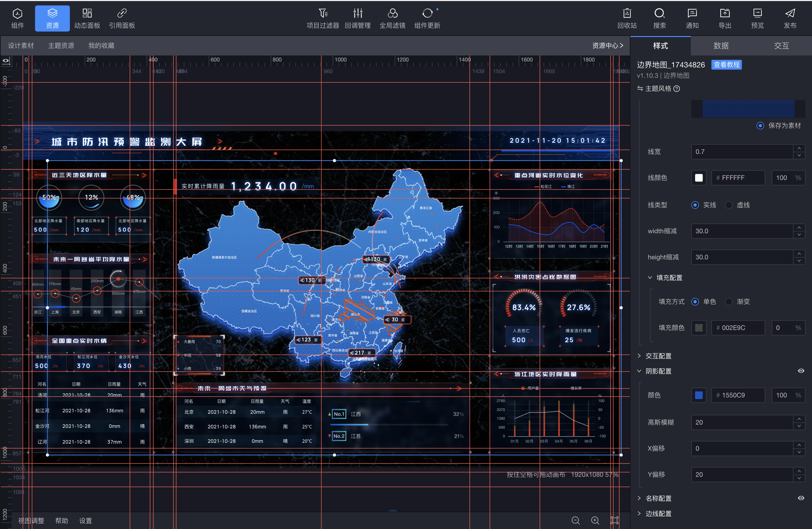The height and width of the screenshot is (529, 812).
Task: Open the 主题资源 tab
Action: [x=61, y=46]
